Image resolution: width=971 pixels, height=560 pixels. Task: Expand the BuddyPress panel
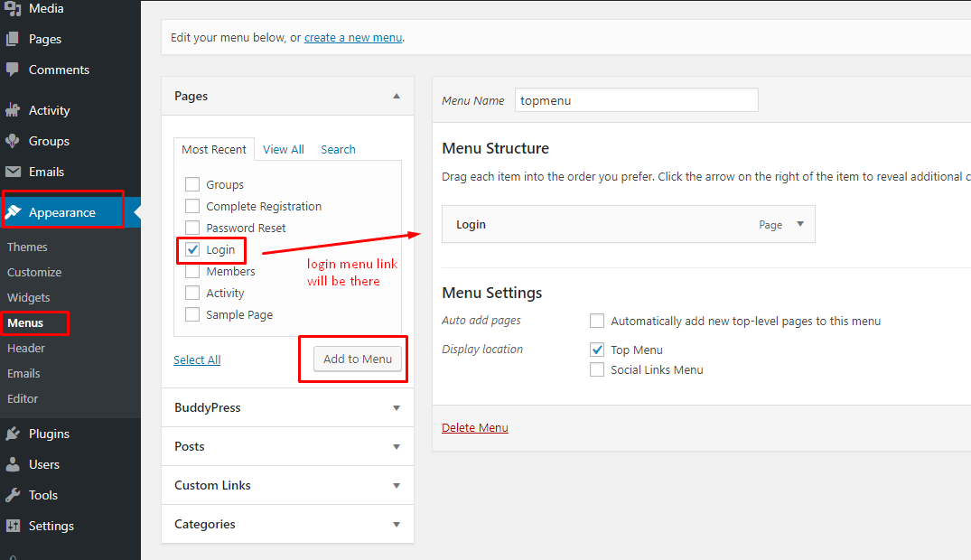click(x=397, y=407)
